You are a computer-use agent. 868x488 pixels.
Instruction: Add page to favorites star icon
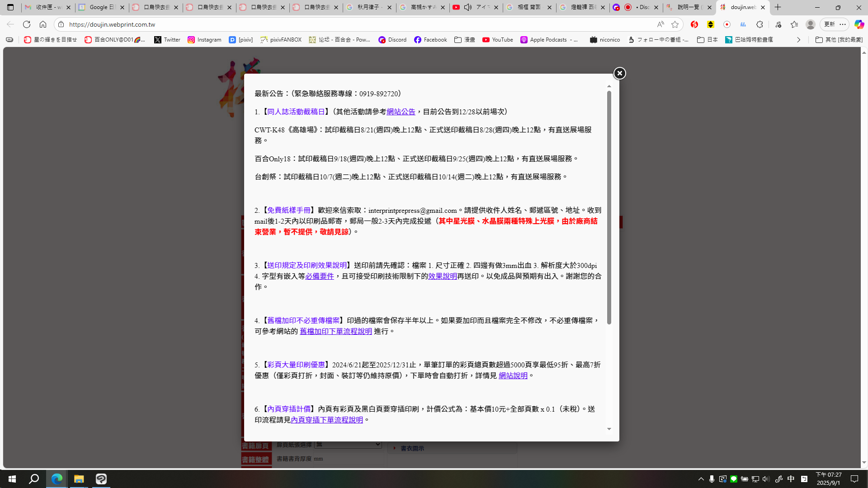[675, 24]
